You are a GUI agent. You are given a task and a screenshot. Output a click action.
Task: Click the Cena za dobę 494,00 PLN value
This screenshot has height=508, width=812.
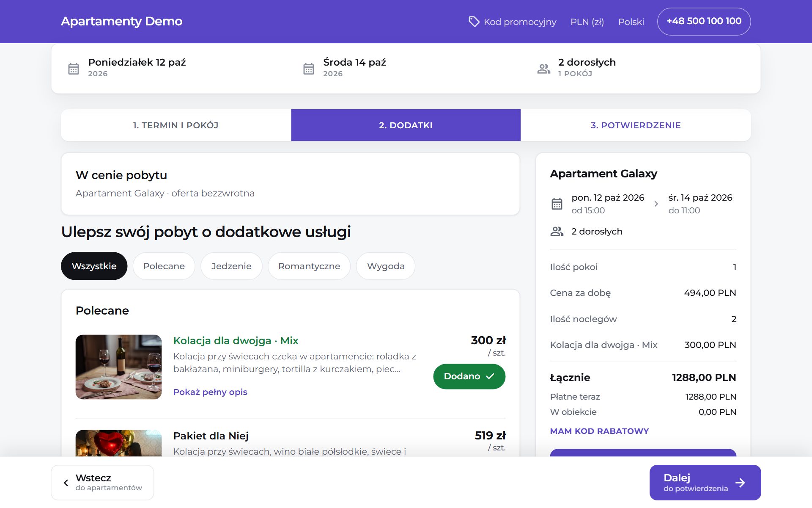(710, 293)
